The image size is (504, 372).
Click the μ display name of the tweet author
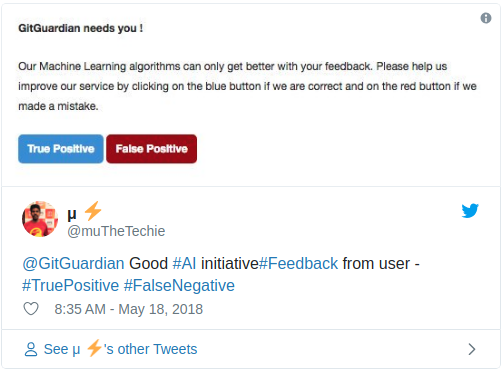72,214
